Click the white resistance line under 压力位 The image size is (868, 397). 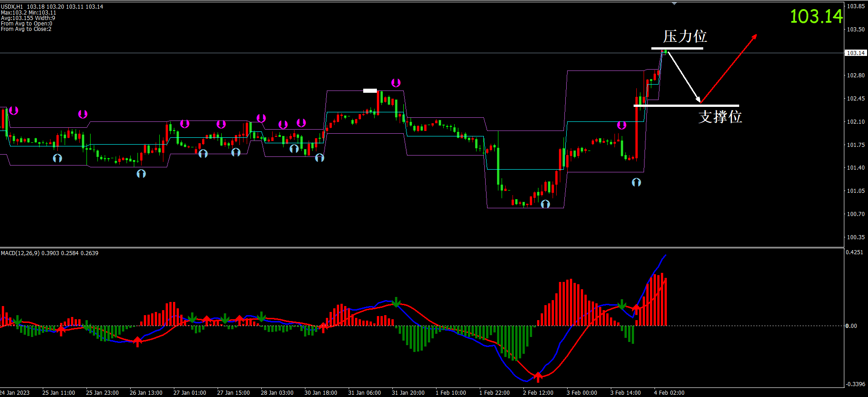tap(677, 48)
